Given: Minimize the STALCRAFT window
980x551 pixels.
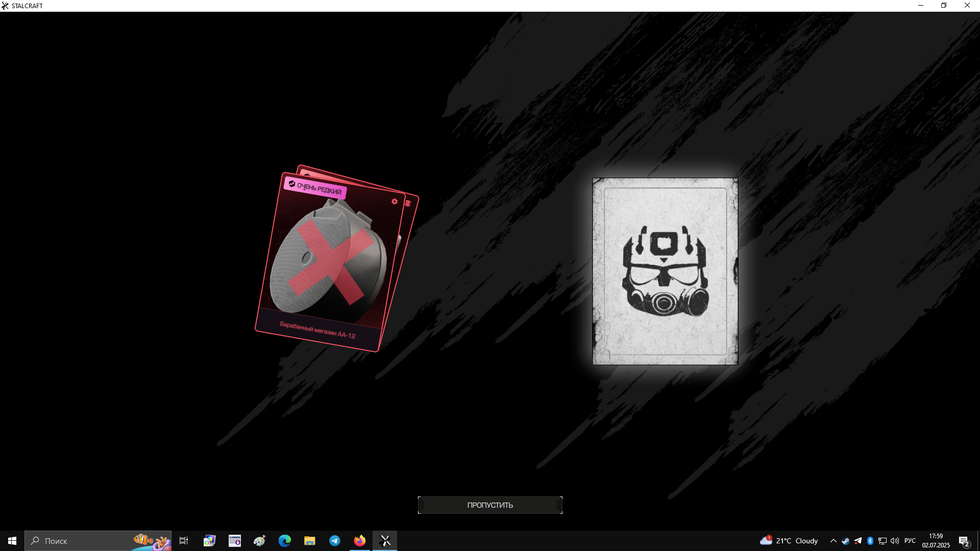Looking at the screenshot, I should click(x=921, y=6).
